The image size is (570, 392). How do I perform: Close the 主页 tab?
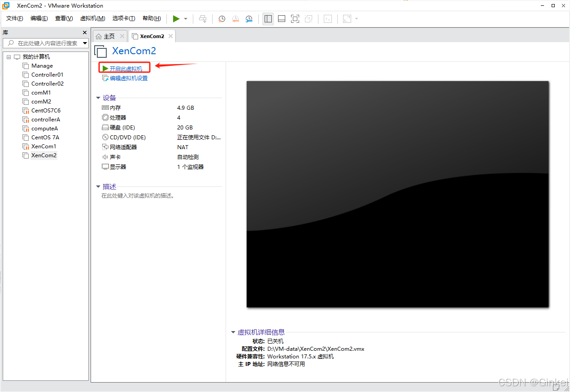[122, 36]
